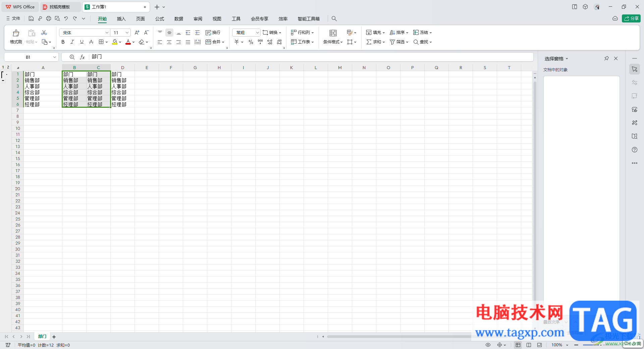Click the decrease indent icon
The height and width of the screenshot is (349, 644).
coord(188,33)
